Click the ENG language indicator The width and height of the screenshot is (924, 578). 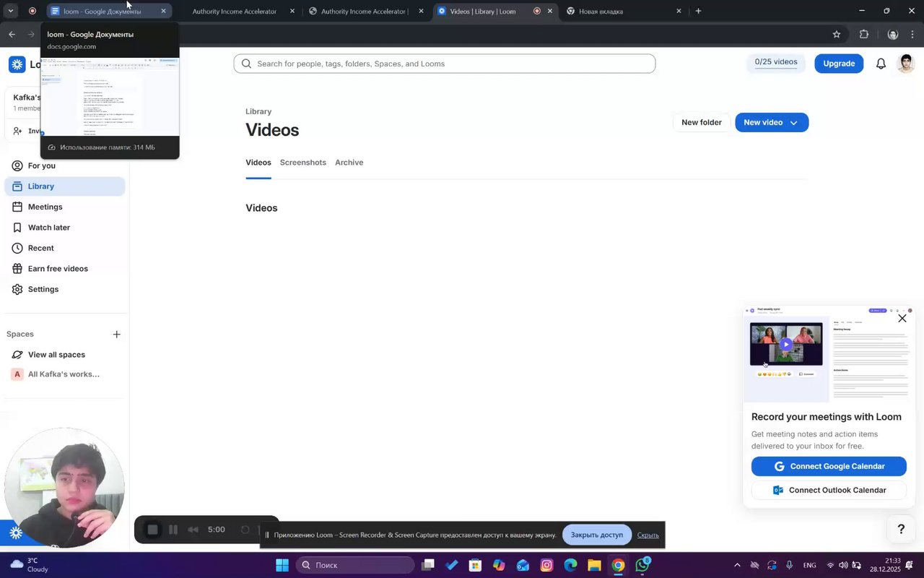(810, 565)
